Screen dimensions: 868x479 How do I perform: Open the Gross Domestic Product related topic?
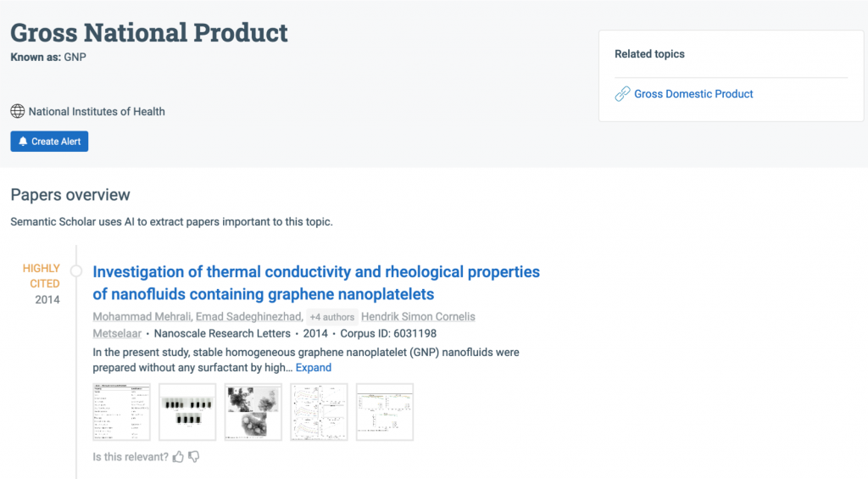tap(693, 94)
